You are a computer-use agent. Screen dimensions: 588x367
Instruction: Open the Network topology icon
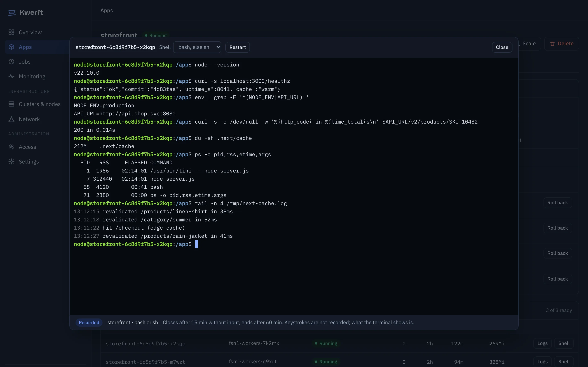tap(11, 119)
